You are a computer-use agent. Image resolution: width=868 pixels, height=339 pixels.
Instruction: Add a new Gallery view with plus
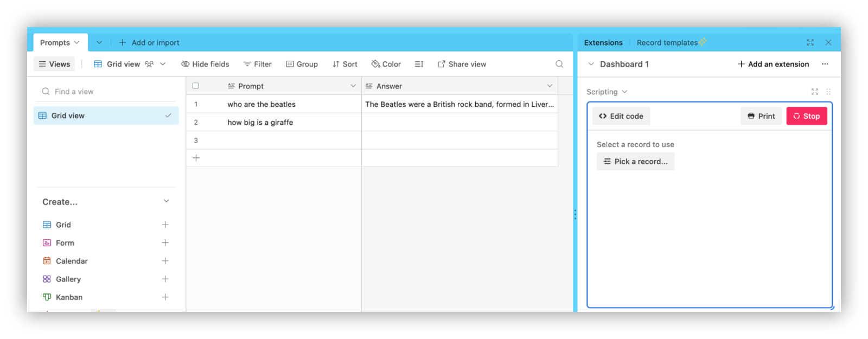[x=165, y=279]
